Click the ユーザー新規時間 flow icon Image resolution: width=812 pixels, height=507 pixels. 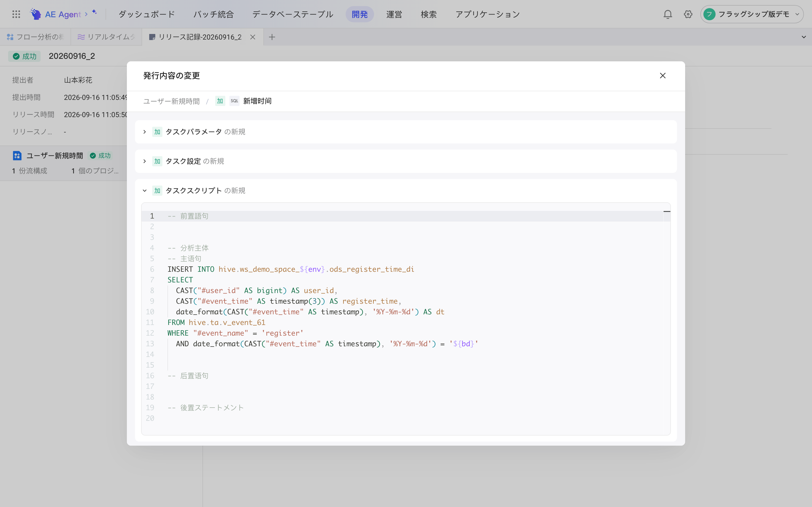pyautogui.click(x=17, y=156)
